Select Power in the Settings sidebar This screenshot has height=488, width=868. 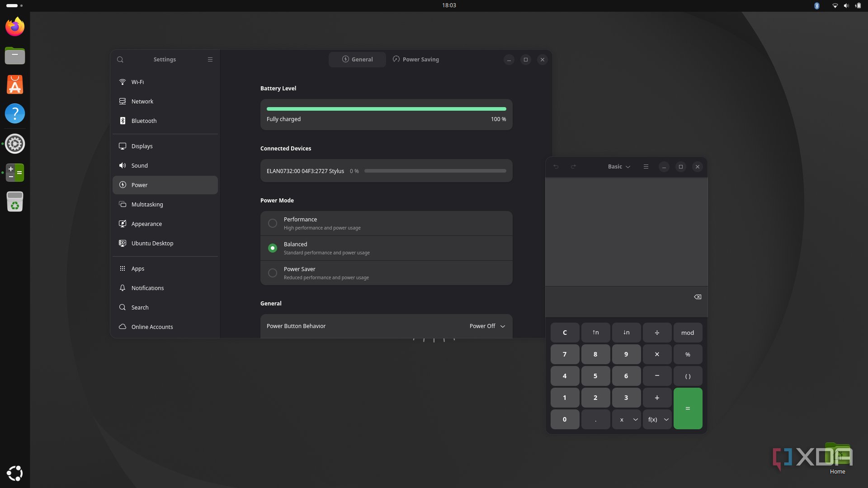[x=165, y=185]
